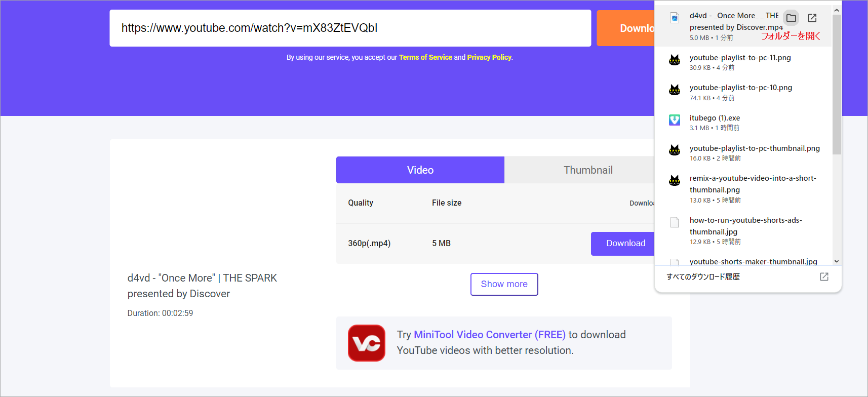The image size is (868, 397).
Task: Select the d4vd Once More mp4 download entry
Action: pos(743,26)
